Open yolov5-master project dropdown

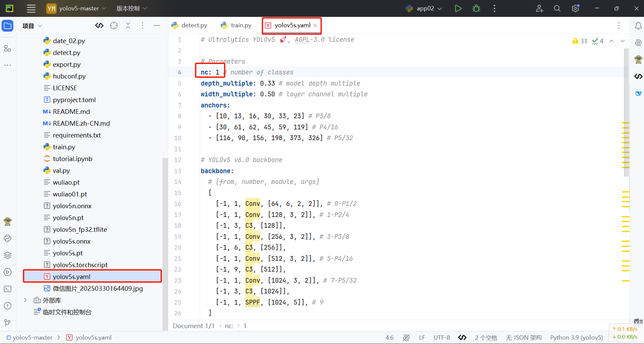pyautogui.click(x=76, y=8)
